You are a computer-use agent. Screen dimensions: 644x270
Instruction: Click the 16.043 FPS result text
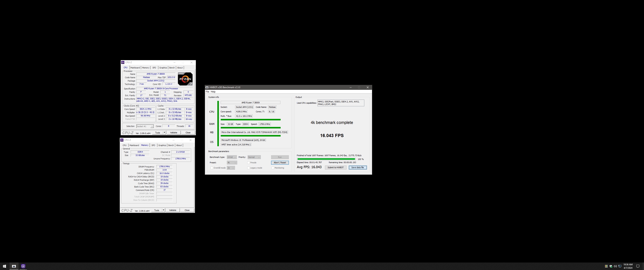click(332, 136)
